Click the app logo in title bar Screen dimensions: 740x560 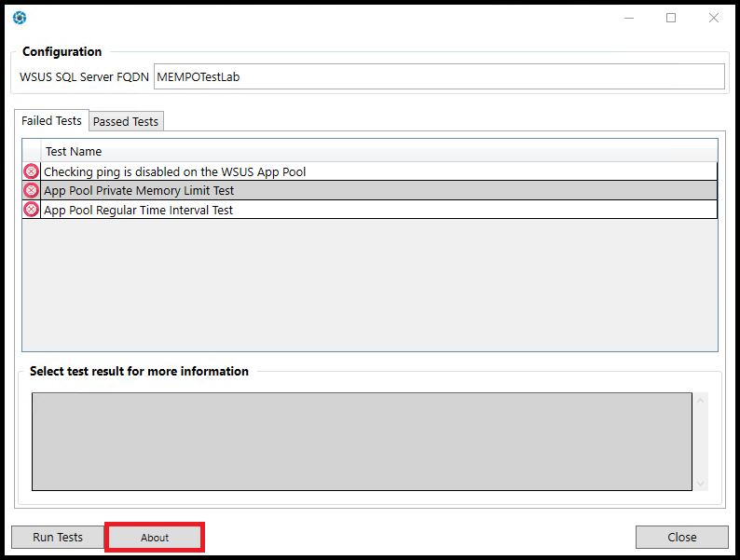(x=20, y=18)
